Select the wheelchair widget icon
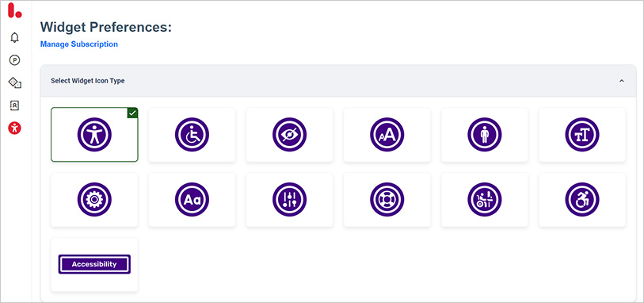This screenshot has width=644, height=303. (x=192, y=135)
